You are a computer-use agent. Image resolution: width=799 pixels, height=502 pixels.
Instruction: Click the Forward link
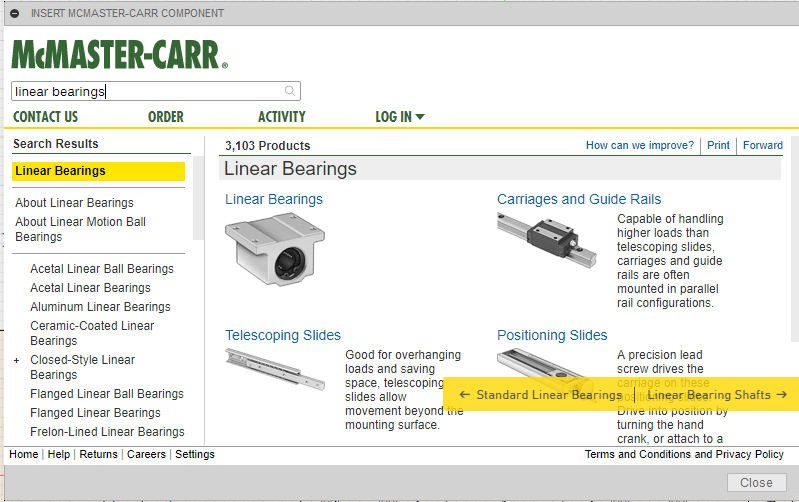(x=762, y=145)
